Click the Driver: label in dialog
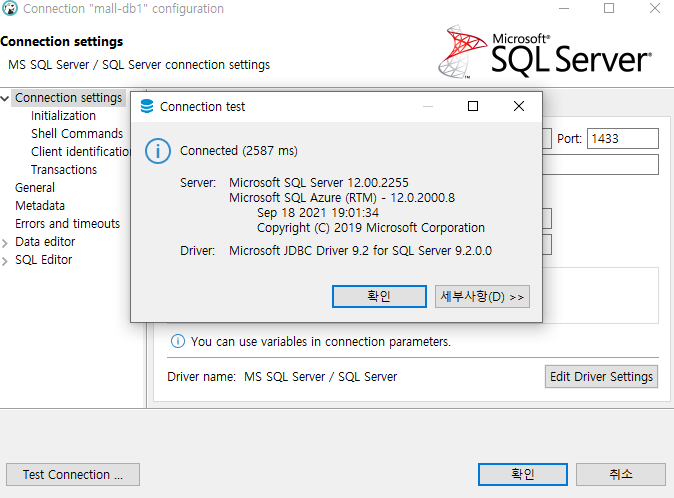 pyautogui.click(x=197, y=251)
